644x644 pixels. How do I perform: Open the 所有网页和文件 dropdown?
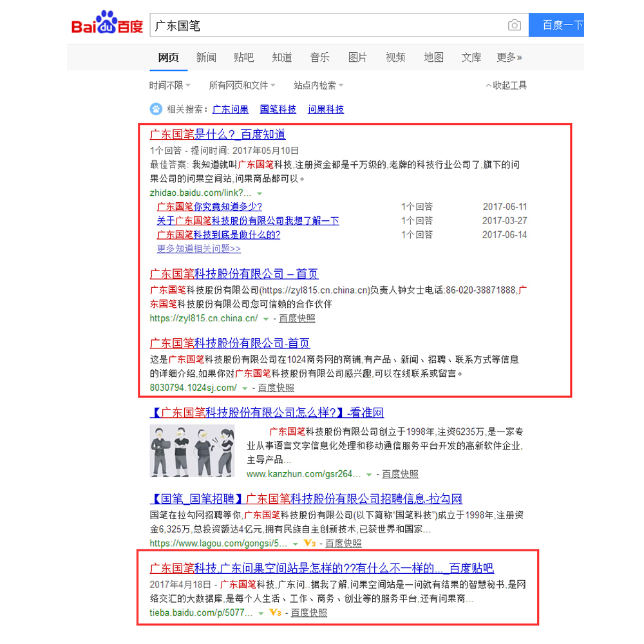click(x=242, y=86)
